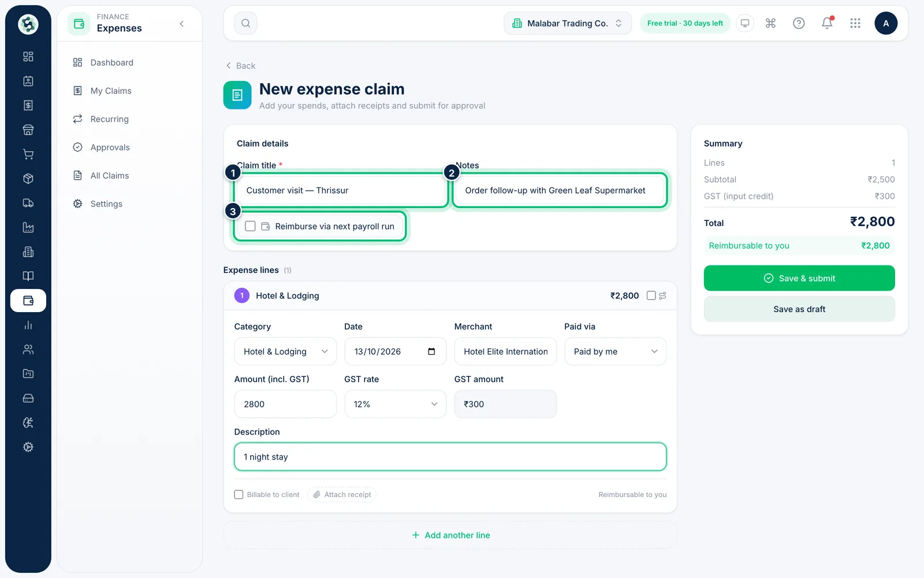The width and height of the screenshot is (924, 578).
Task: Open the storefront module in left rail
Action: [x=28, y=130]
